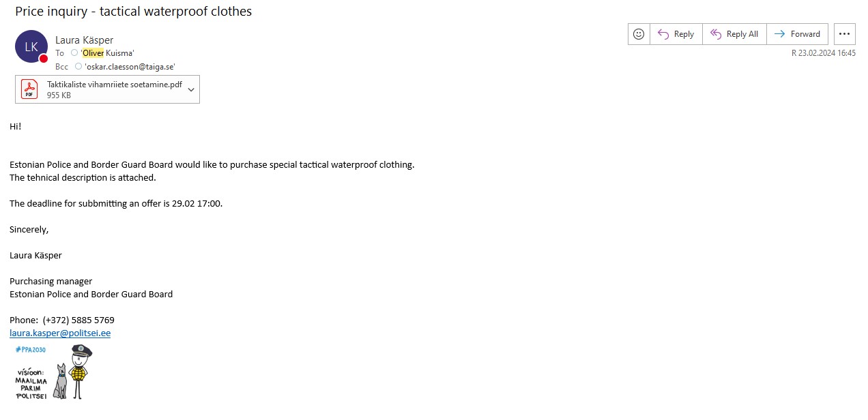Click the Reply arrow icon

click(663, 34)
